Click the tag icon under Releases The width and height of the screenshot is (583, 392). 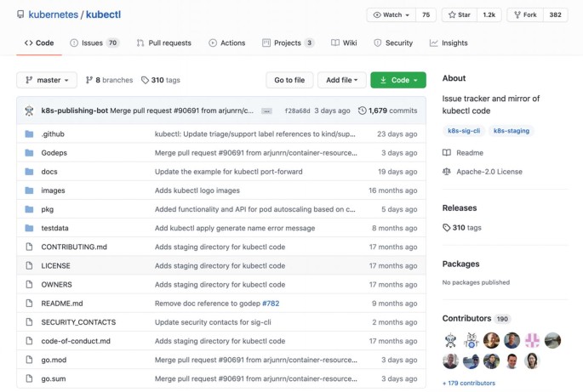click(447, 227)
